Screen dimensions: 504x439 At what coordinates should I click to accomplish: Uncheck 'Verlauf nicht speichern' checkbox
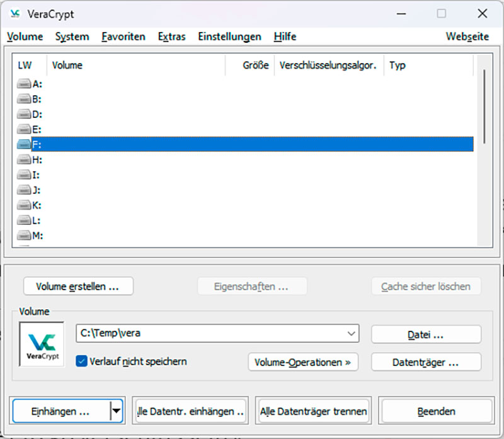click(x=81, y=362)
